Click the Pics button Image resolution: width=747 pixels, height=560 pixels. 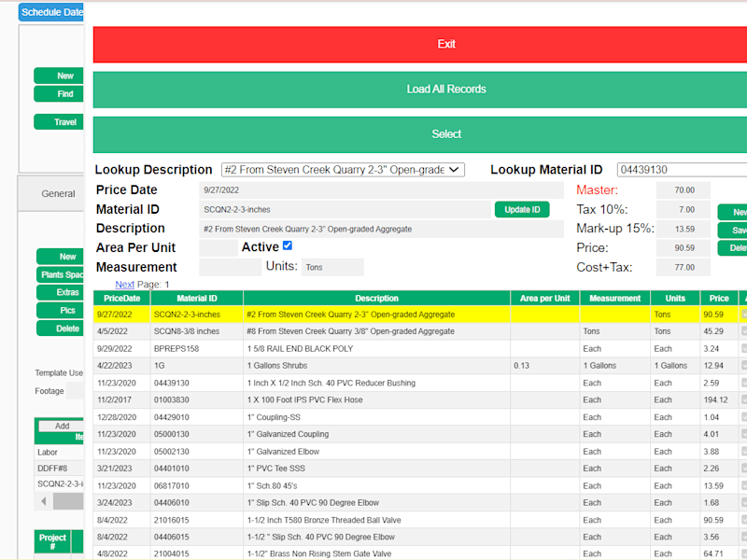pos(61,311)
